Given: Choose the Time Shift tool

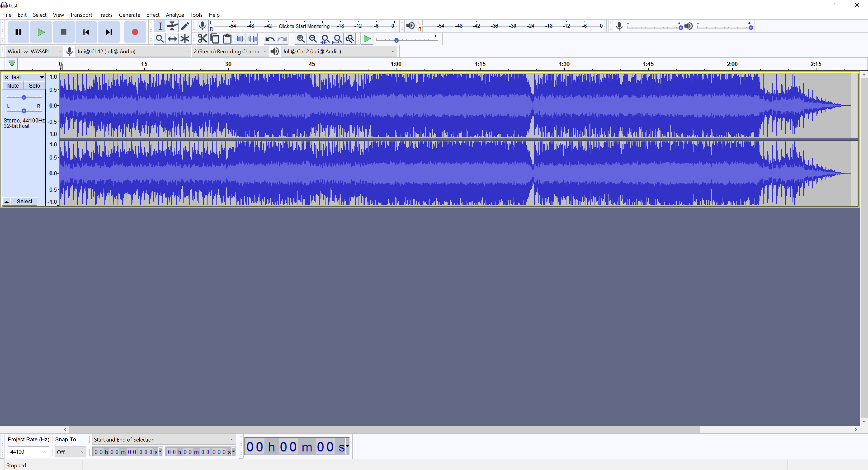Looking at the screenshot, I should tap(172, 39).
